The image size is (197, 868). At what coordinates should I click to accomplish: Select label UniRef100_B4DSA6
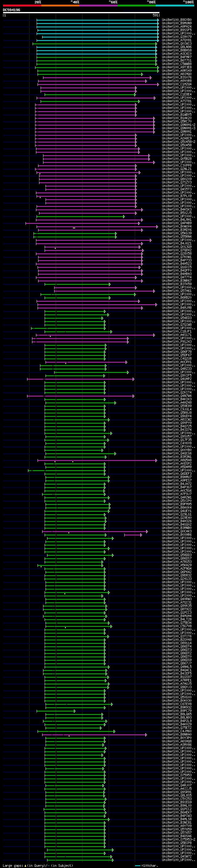[x=177, y=836]
